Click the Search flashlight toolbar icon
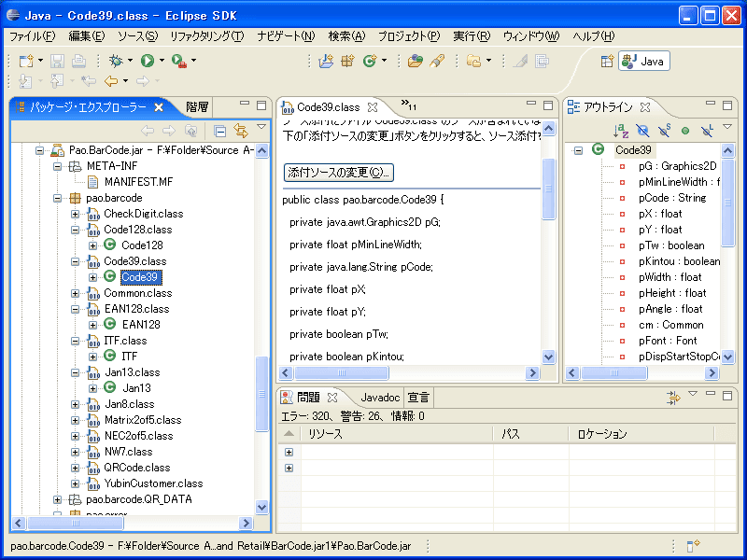The image size is (747, 560). tap(437, 61)
